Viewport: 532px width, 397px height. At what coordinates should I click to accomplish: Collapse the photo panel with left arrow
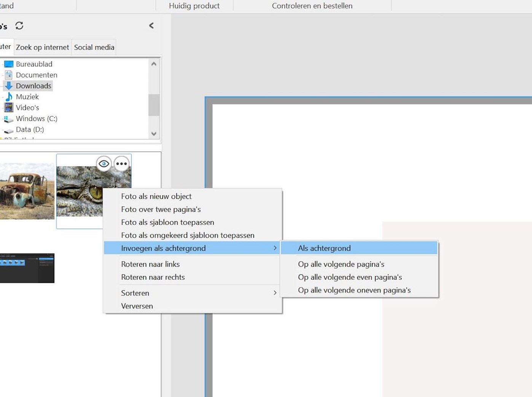151,25
